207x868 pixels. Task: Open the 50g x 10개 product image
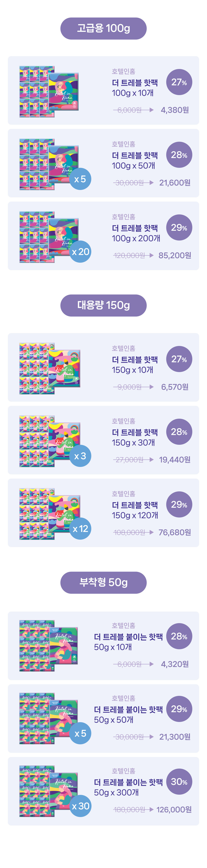[x=49, y=646]
